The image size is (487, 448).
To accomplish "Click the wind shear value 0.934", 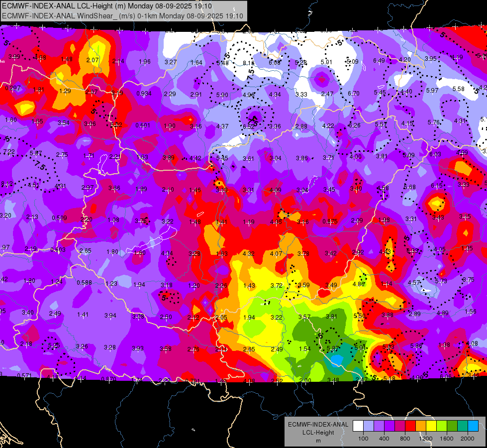I will click(144, 93).
